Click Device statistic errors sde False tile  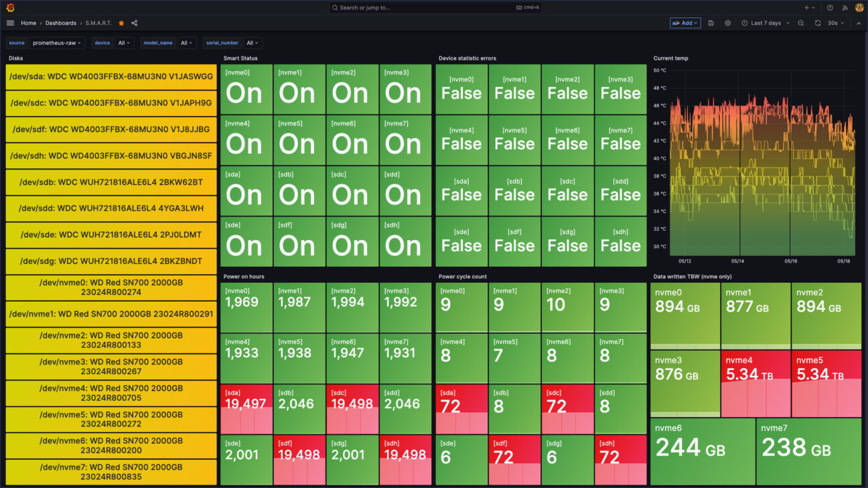click(x=461, y=241)
